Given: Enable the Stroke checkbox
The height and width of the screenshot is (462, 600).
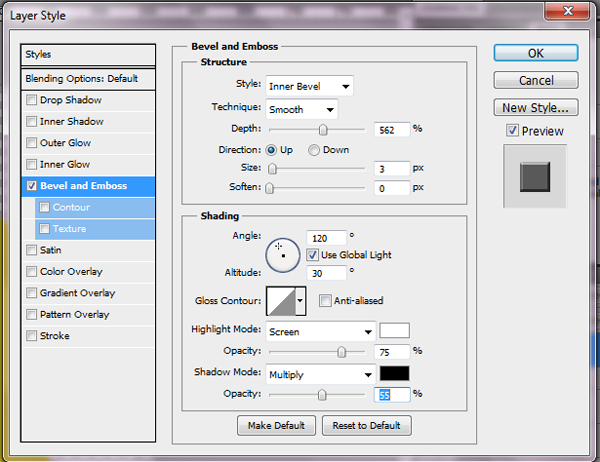Looking at the screenshot, I should point(31,336).
